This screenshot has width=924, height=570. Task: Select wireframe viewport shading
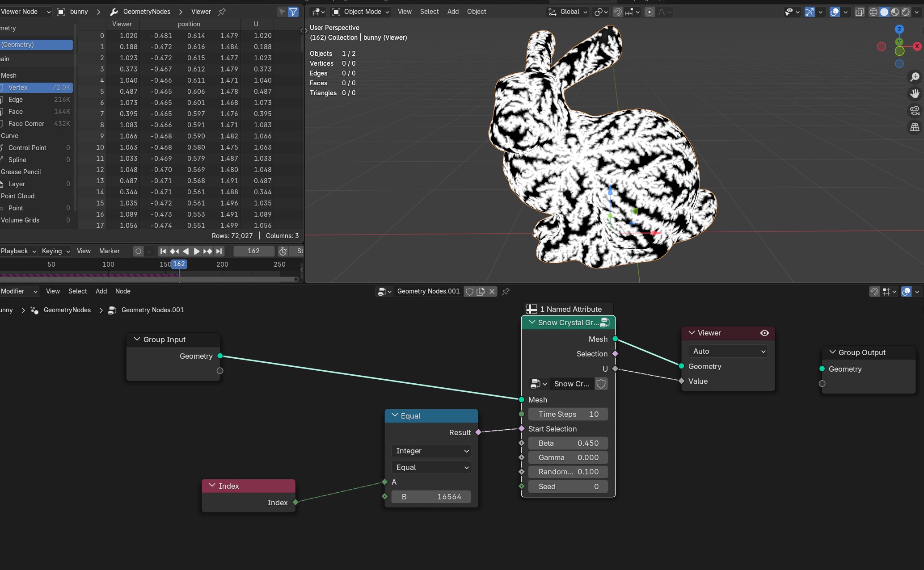(x=873, y=12)
